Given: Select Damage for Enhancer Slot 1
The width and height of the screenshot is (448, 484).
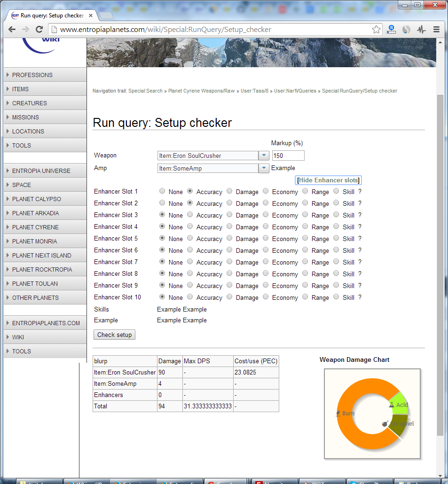Looking at the screenshot, I should point(229,191).
